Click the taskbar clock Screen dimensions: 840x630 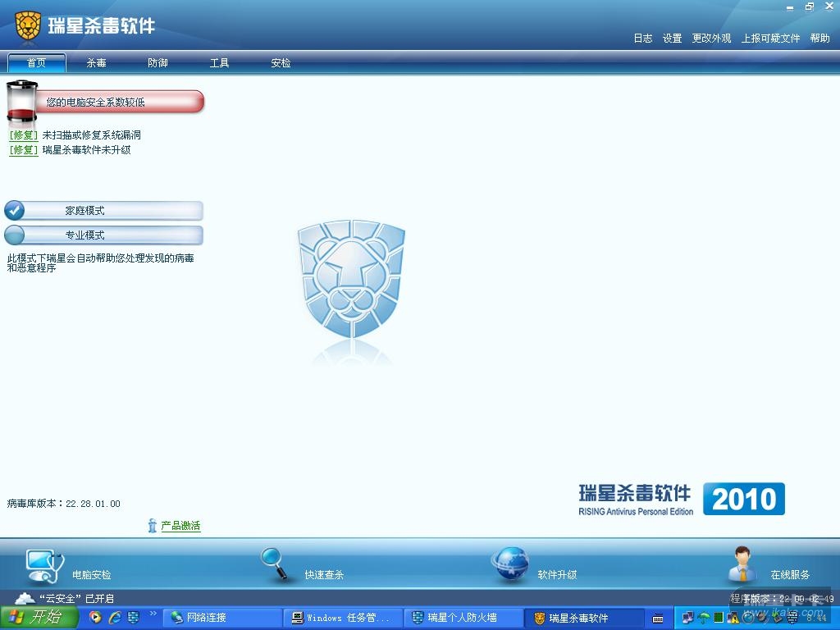point(816,619)
